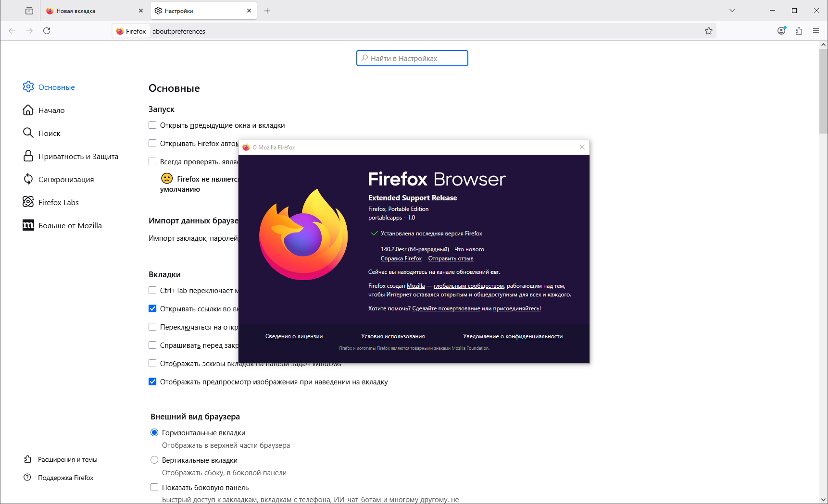Uncheck Отображать предпросмотр изображения checkbox

152,381
